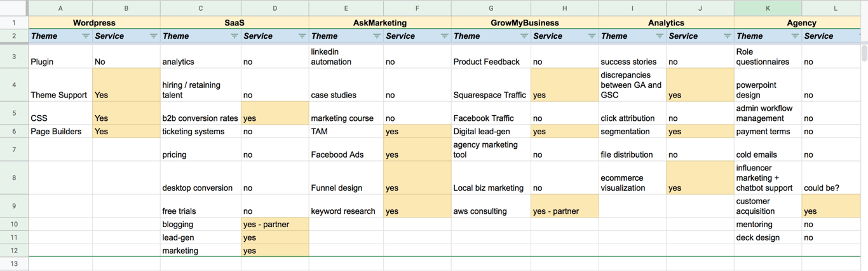Select the Analytics merged header cell

tap(666, 23)
